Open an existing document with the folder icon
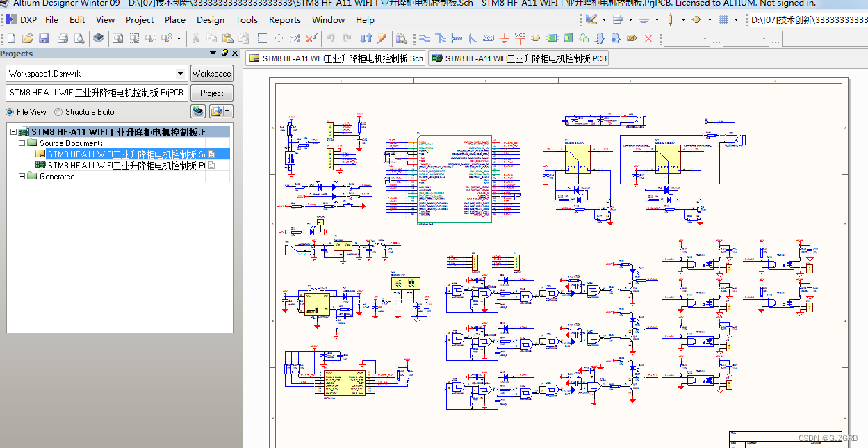Image resolution: width=868 pixels, height=448 pixels. click(x=28, y=38)
